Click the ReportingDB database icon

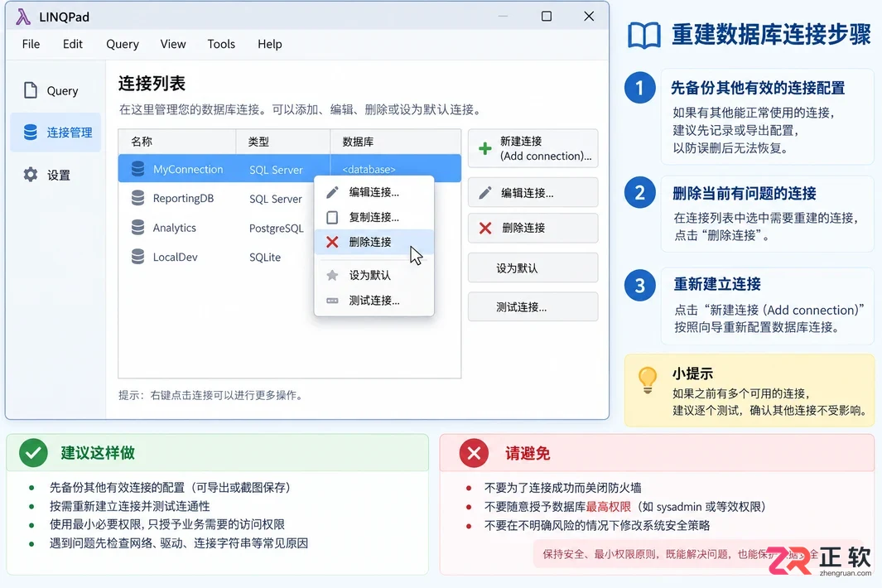tap(137, 198)
